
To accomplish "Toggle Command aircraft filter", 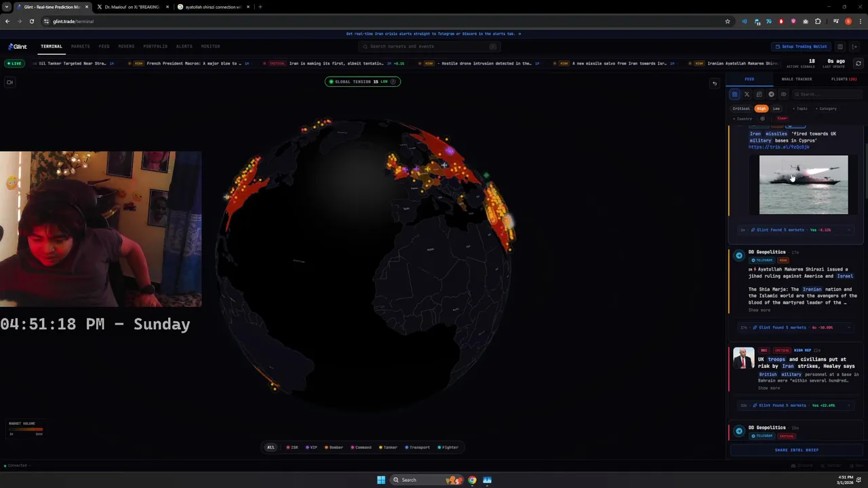I will (x=361, y=447).
